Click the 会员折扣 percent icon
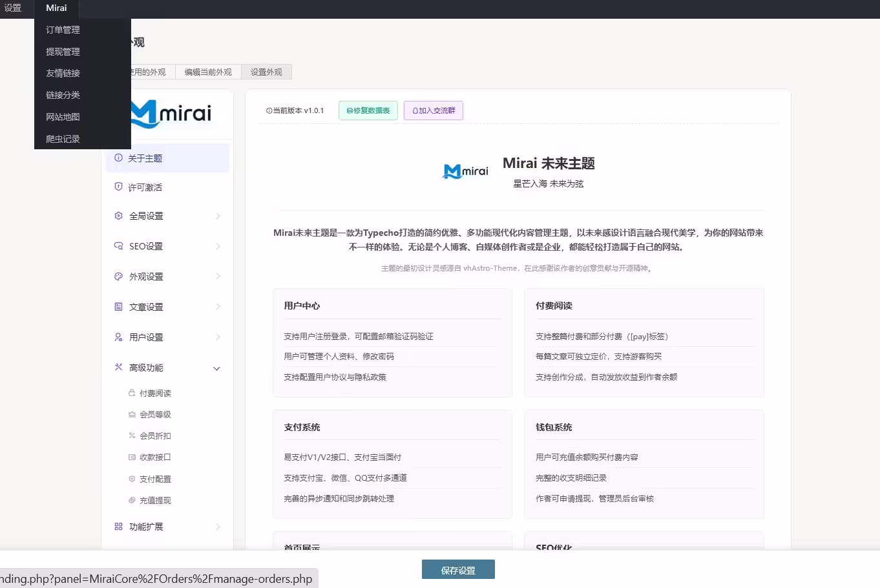This screenshot has height=588, width=880. click(x=131, y=436)
